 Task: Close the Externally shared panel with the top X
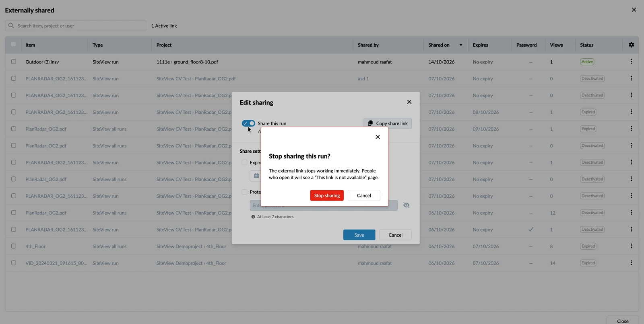[634, 10]
